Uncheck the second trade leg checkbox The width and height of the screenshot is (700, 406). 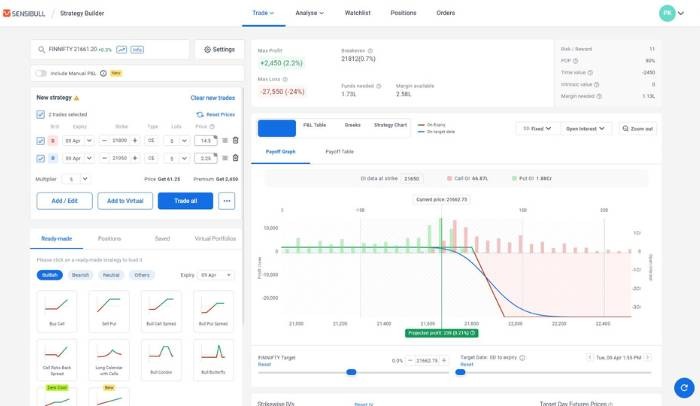(x=41, y=158)
